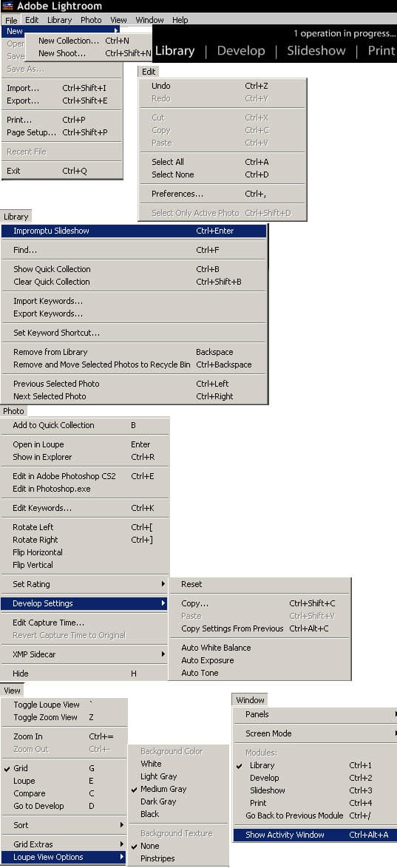Click the Adobe Lightroom title bar icon
The width and height of the screenshot is (397, 868).
7,6
